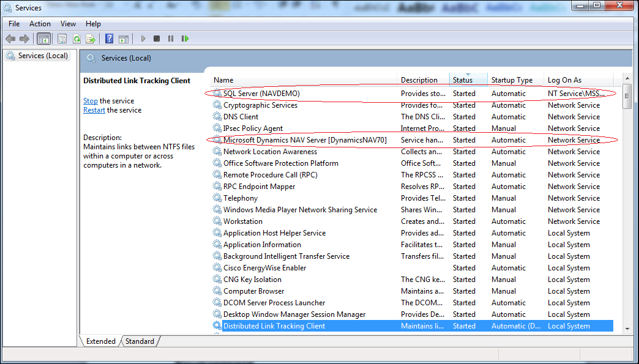639x364 pixels.
Task: Select Cisco EnergyWise Enabler service
Action: click(411, 268)
